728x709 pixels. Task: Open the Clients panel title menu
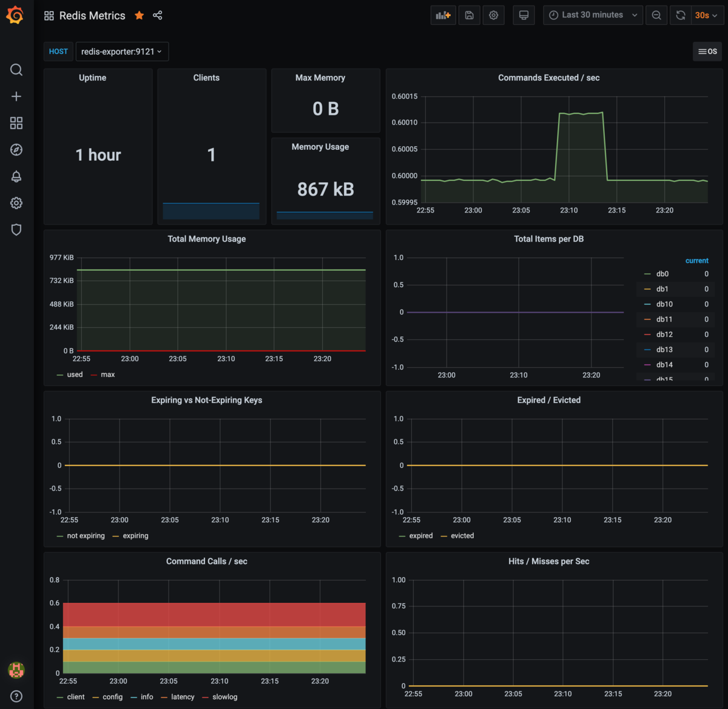206,78
